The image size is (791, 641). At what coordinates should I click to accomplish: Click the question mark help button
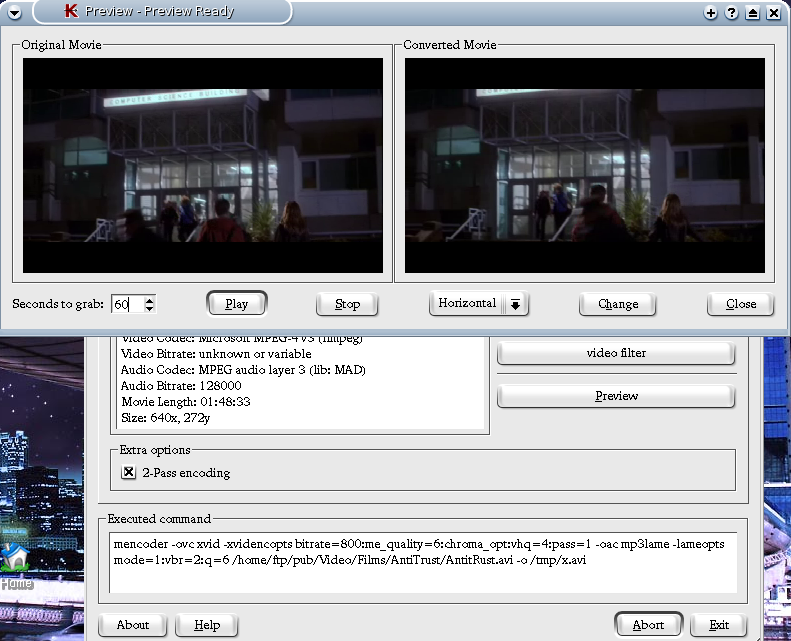(731, 13)
